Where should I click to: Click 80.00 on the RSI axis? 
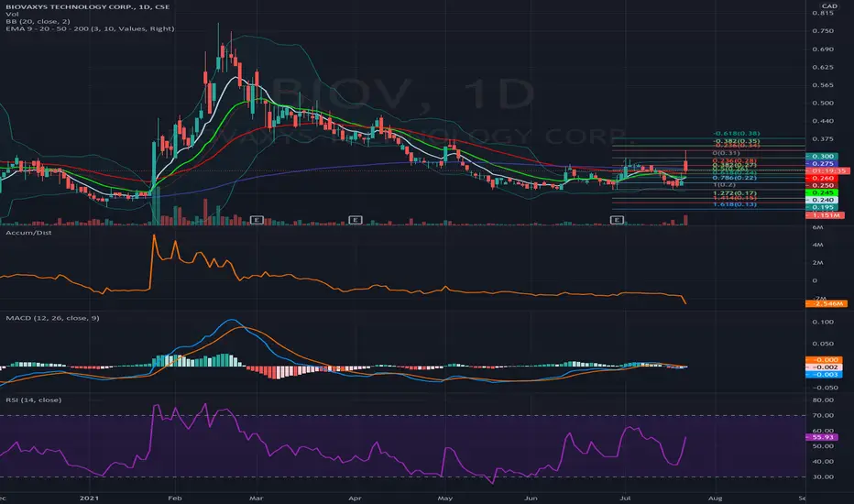tap(823, 400)
